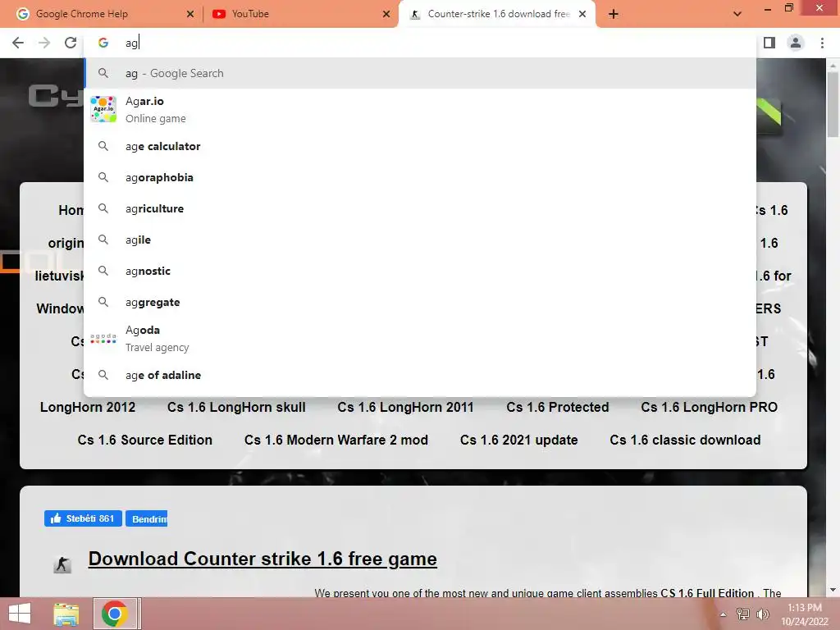Image resolution: width=840 pixels, height=630 pixels.
Task: Click magnifier icon beside 'agoraphobia'
Action: pos(103,177)
